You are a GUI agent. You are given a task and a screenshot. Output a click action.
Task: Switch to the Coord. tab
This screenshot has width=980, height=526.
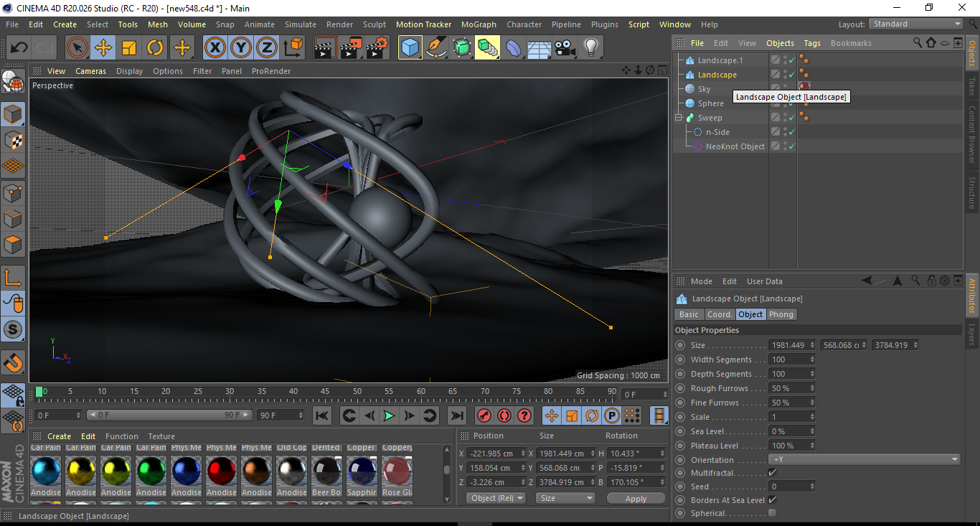720,314
